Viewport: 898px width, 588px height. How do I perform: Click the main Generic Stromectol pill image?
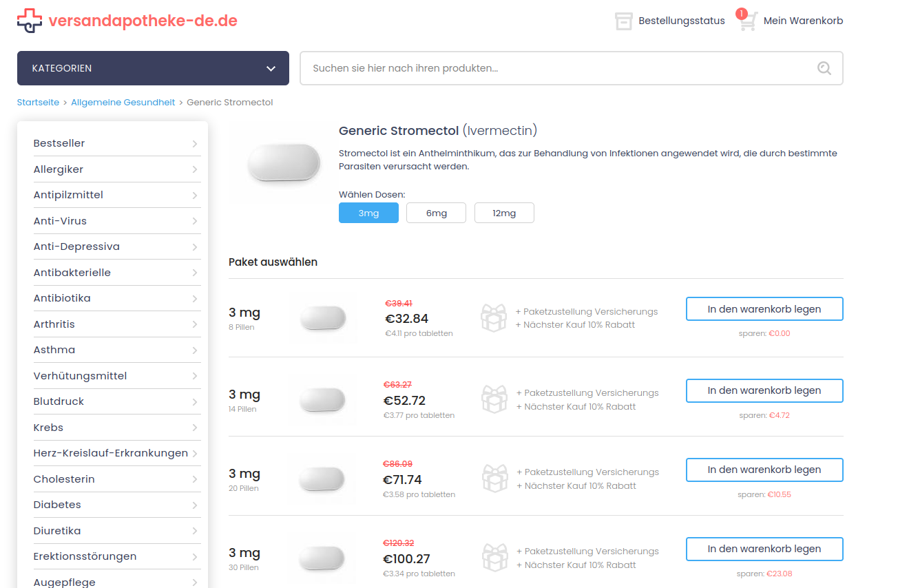(284, 162)
